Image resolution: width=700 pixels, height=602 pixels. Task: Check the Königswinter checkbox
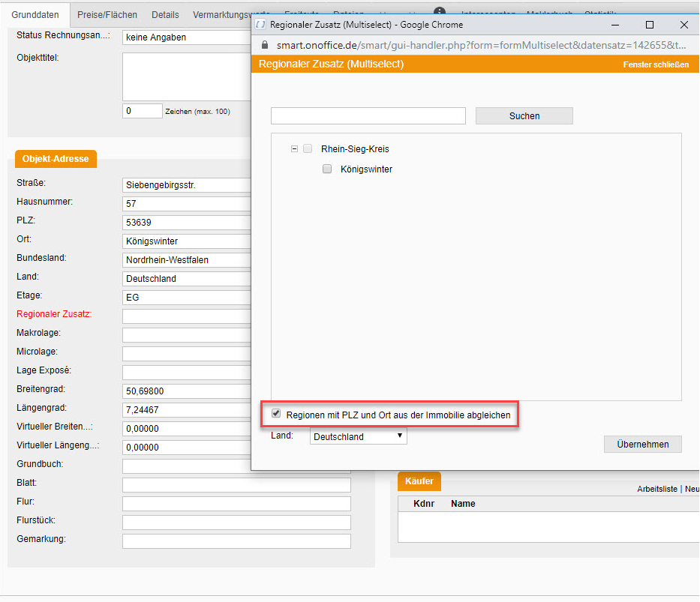click(x=327, y=169)
